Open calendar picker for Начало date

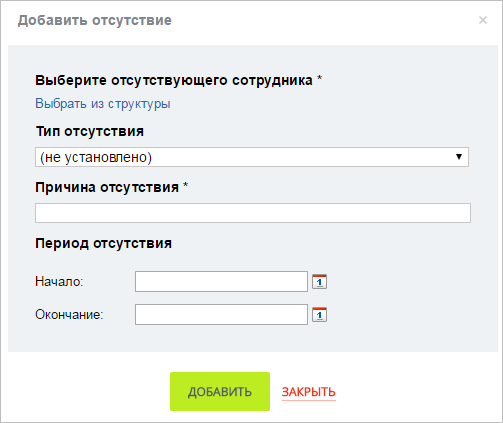point(319,282)
